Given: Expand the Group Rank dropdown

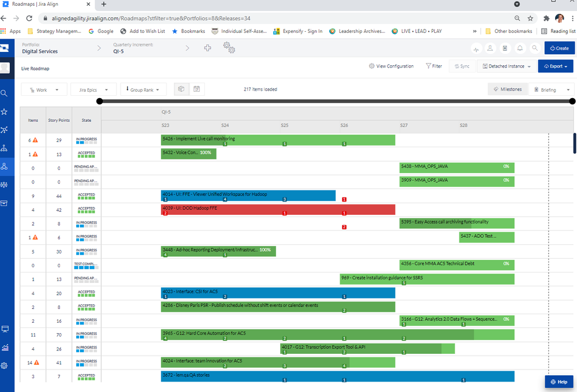Looking at the screenshot, I should 143,89.
